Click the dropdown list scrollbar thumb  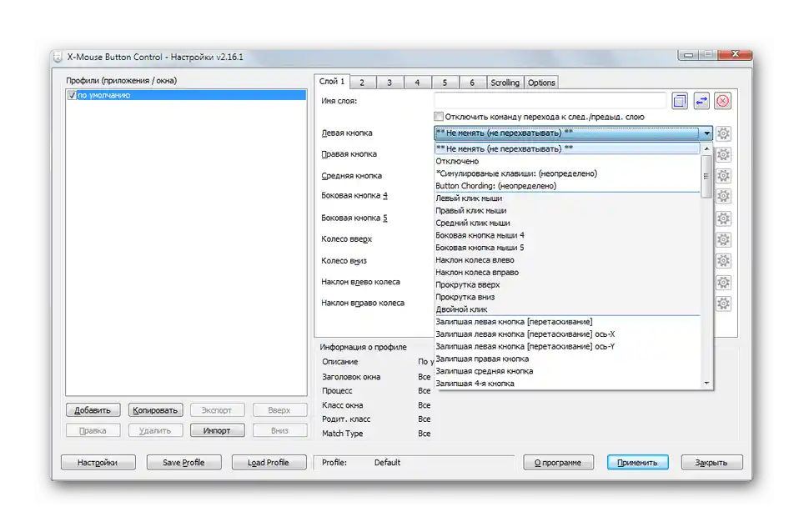[706, 176]
